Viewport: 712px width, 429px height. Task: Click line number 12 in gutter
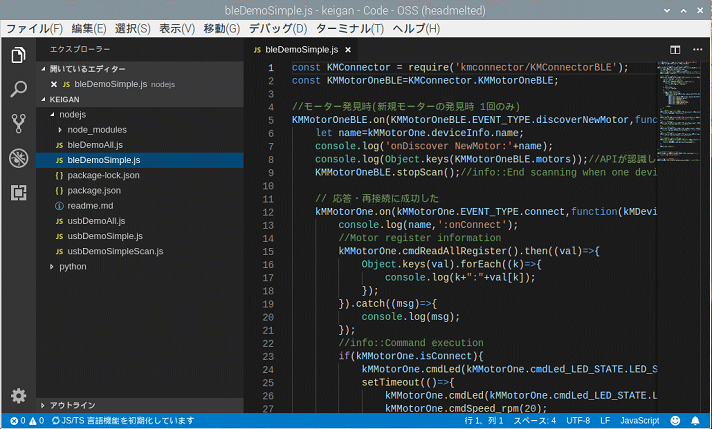[268, 212]
